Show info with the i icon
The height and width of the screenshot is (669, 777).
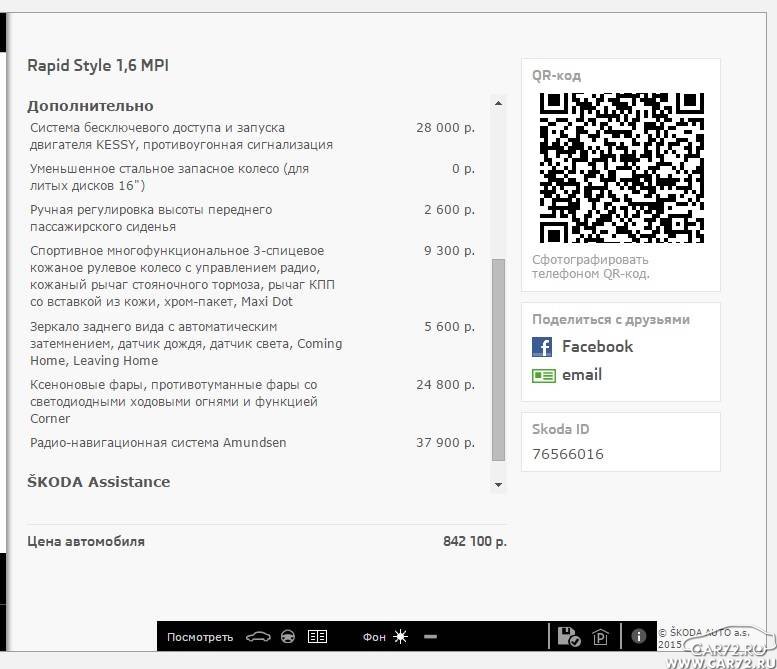(x=638, y=636)
